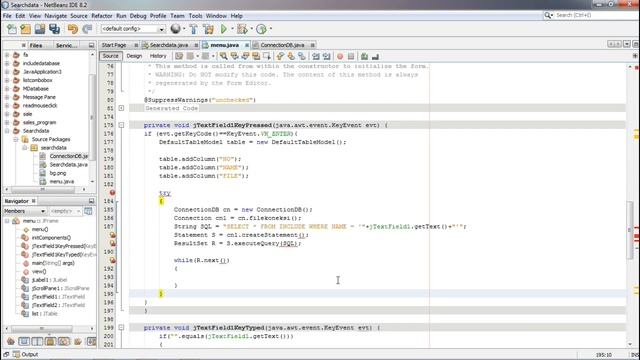The image size is (640, 360).
Task: Click the Debug Project toolbar icon
Action: click(242, 29)
